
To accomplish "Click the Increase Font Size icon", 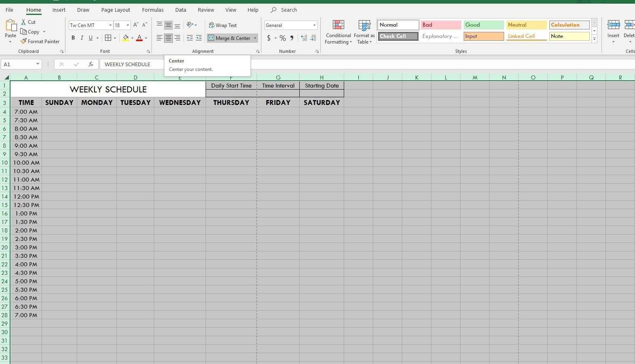I will [136, 25].
